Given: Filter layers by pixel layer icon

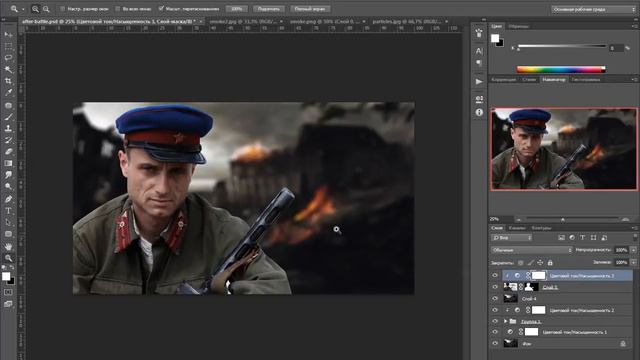Looking at the screenshot, I should click(x=561, y=238).
